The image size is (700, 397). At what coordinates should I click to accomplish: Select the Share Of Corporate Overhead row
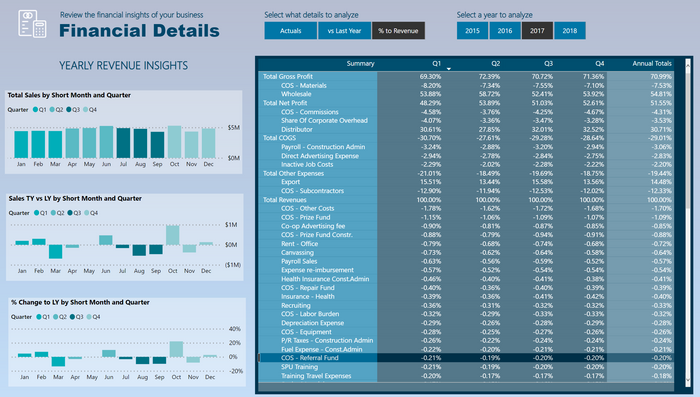point(466,120)
